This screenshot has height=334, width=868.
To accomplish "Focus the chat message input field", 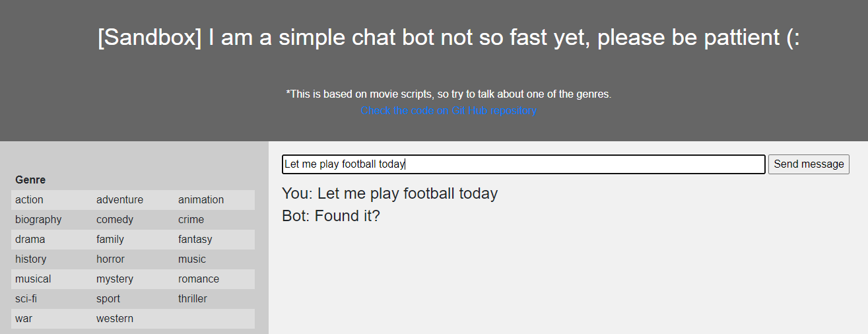I will [523, 164].
